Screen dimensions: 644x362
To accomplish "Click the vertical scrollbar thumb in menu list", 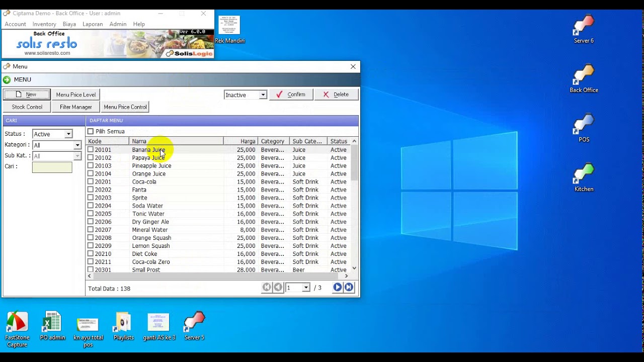I will pos(354,162).
